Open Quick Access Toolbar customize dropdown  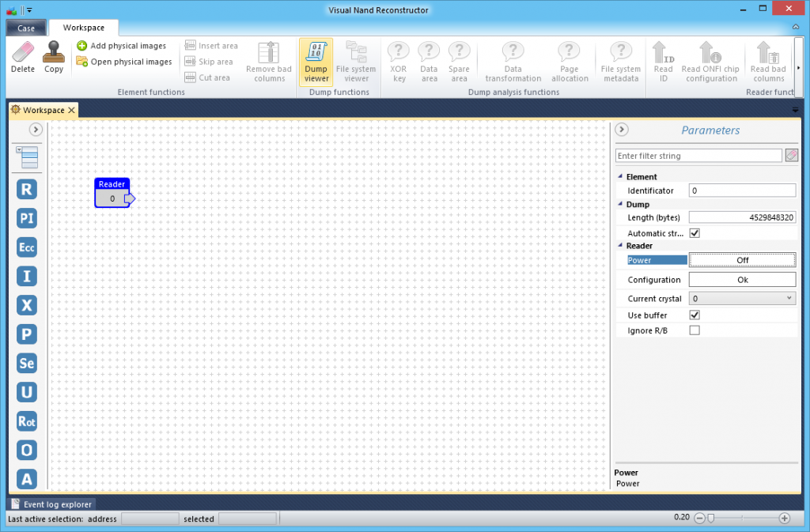pos(29,9)
